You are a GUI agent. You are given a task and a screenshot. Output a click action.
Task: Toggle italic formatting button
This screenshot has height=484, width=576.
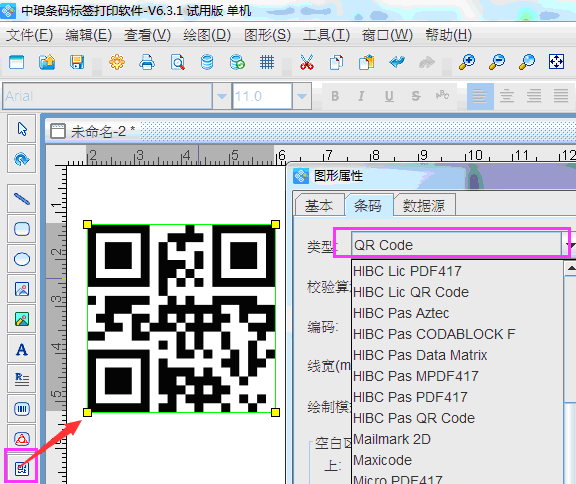click(x=361, y=96)
